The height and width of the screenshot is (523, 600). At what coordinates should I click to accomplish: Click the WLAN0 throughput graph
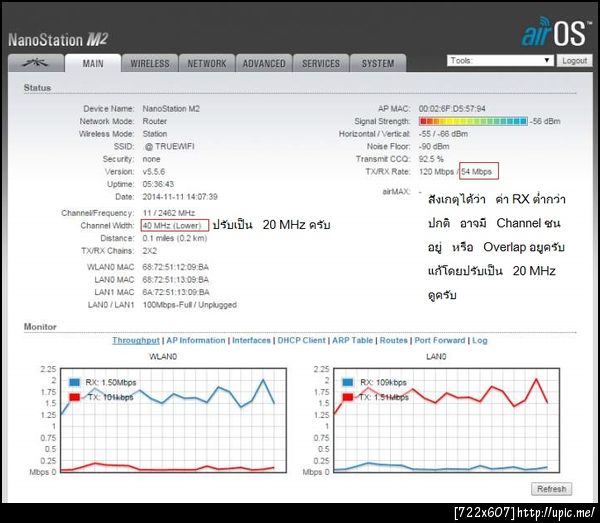(x=173, y=420)
